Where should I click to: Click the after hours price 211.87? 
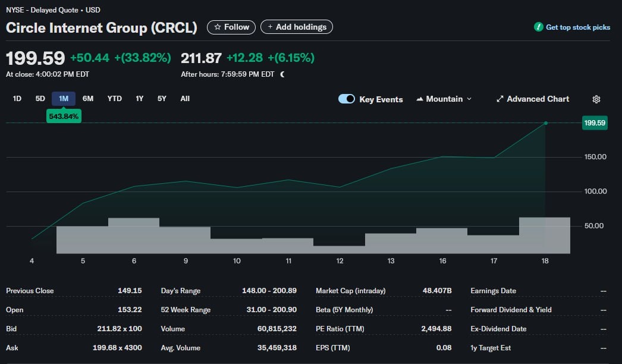coord(201,58)
